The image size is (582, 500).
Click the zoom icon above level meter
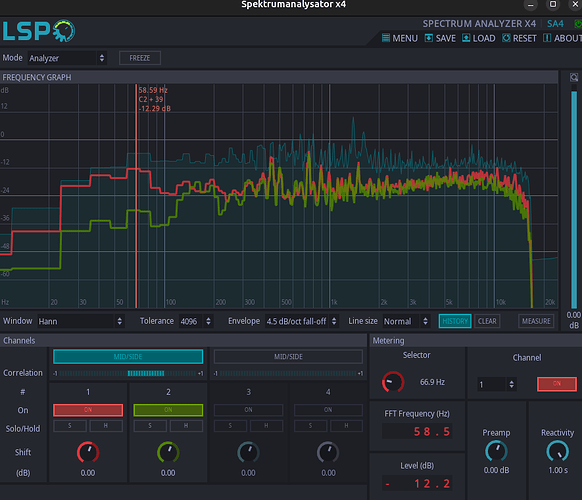pyautogui.click(x=574, y=77)
